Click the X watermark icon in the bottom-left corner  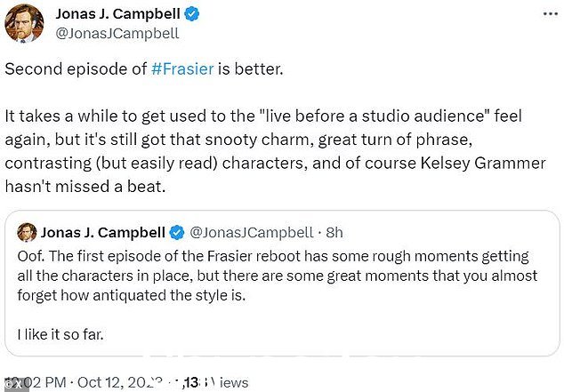14,385
